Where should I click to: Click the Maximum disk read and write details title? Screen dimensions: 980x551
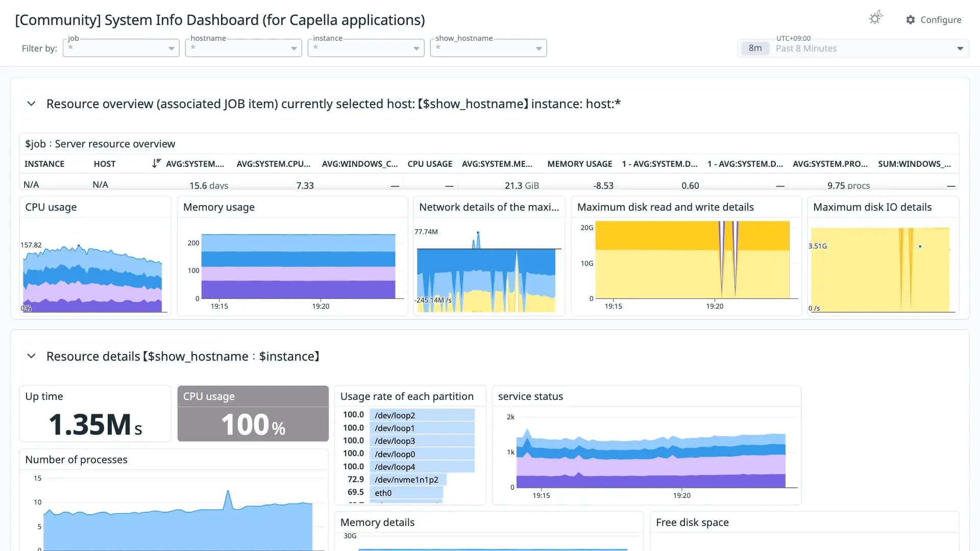[666, 207]
